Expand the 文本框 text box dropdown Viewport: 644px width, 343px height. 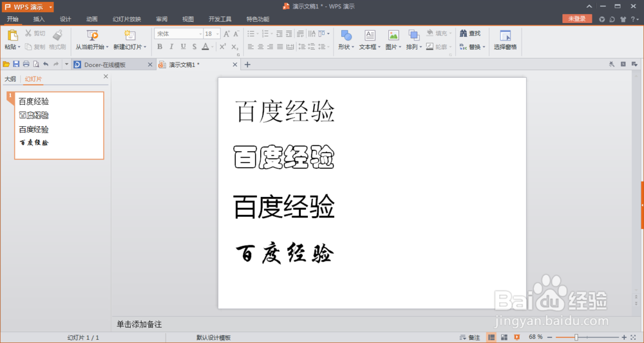[x=379, y=47]
